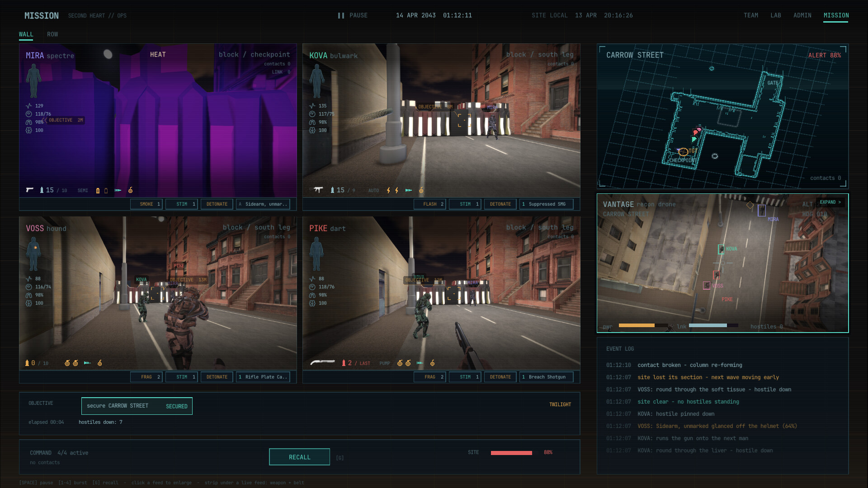Use MIRA's SMOKE 1 belt button
Viewport: 868px width, 488px height.
(x=146, y=204)
